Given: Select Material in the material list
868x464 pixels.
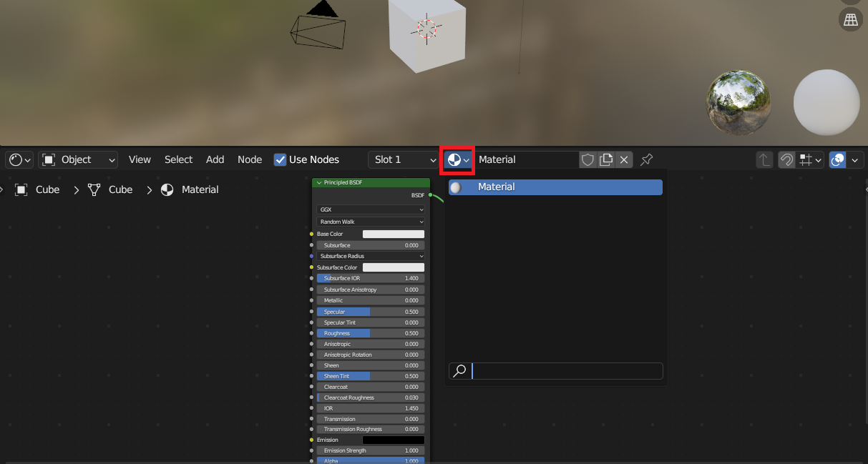Looking at the screenshot, I should click(555, 187).
